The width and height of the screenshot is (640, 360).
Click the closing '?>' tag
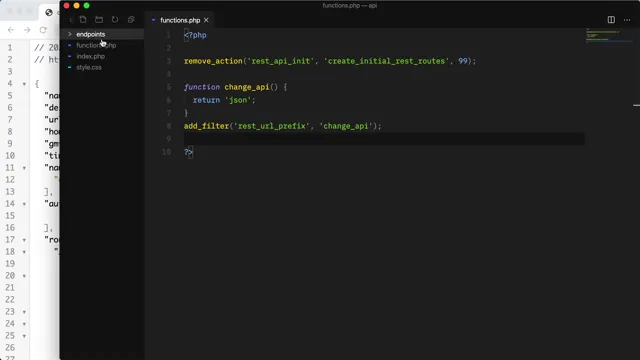pyautogui.click(x=188, y=152)
